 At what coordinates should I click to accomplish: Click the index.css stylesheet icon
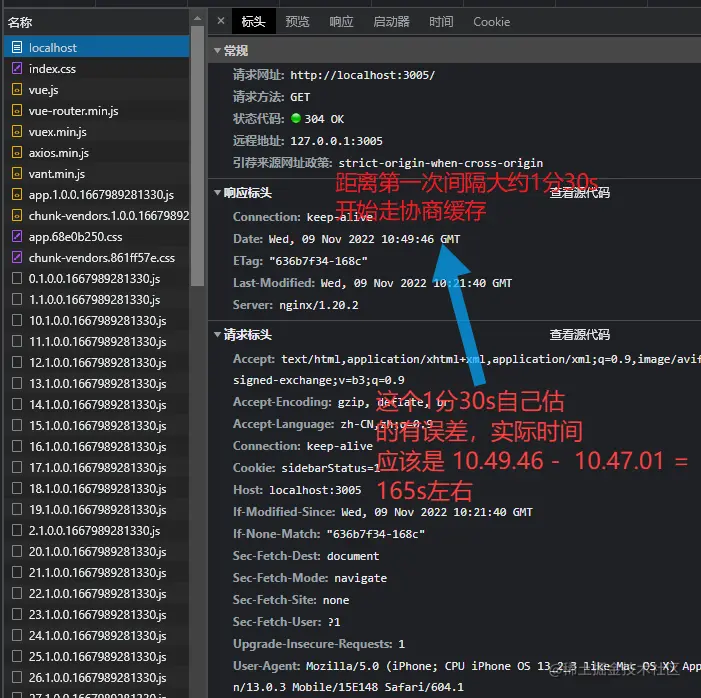coord(17,68)
